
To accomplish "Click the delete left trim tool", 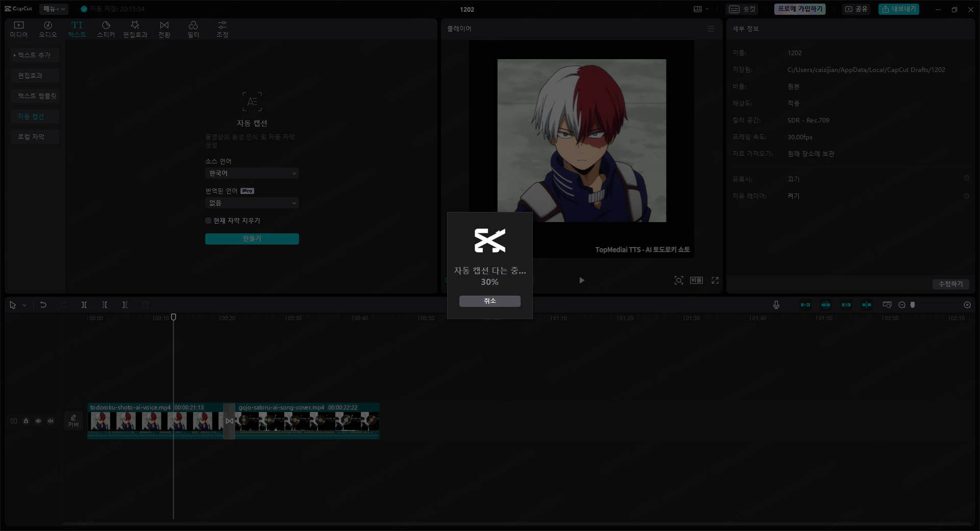I will point(105,305).
